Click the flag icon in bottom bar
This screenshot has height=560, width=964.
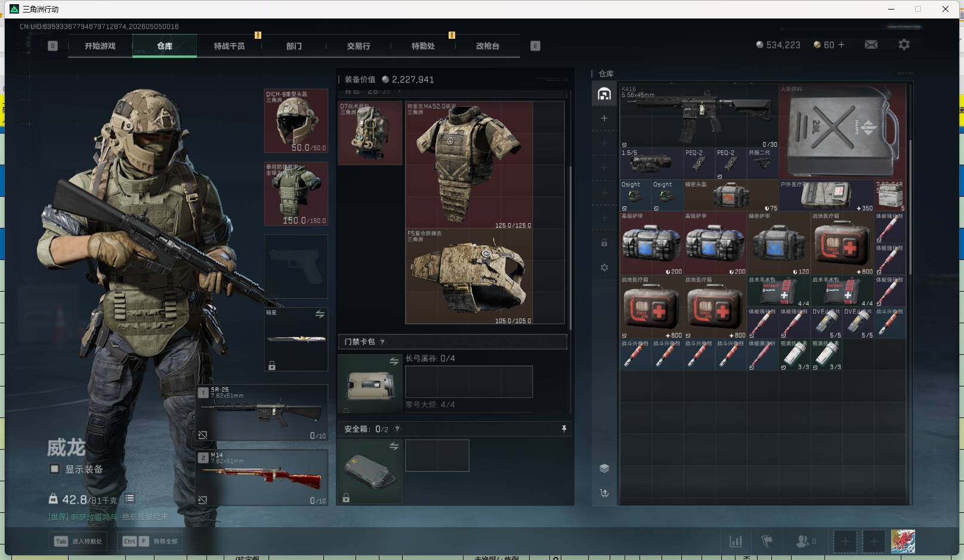tap(767, 541)
